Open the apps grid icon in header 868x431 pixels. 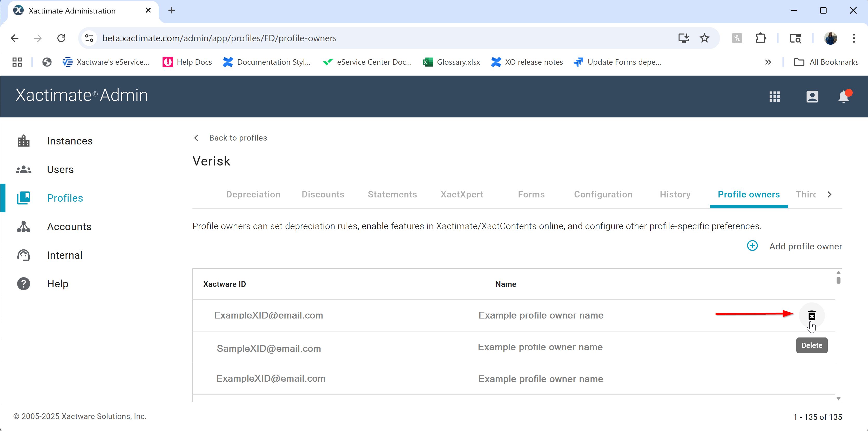point(774,97)
